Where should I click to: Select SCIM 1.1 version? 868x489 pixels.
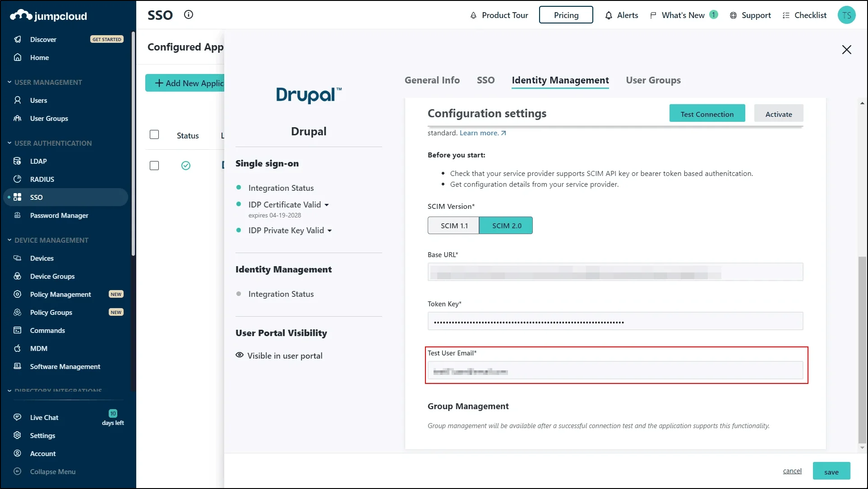coord(453,226)
